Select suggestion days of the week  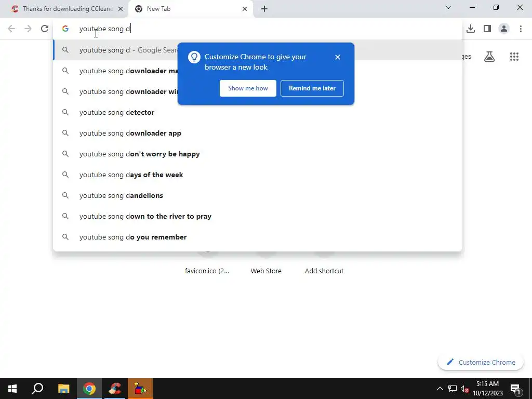(258, 175)
